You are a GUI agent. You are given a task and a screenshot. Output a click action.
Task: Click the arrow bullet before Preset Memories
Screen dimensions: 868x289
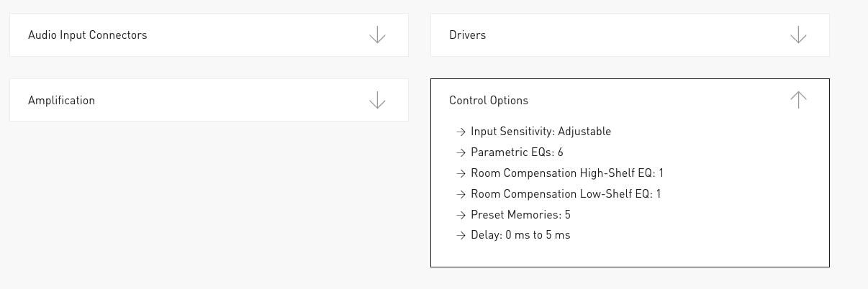point(461,215)
